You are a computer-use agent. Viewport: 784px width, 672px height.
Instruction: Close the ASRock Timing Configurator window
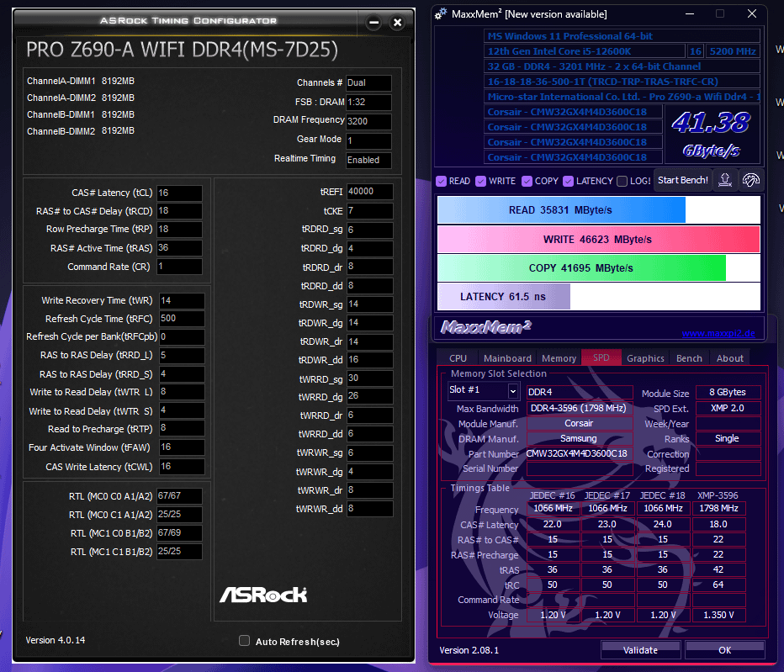tap(398, 23)
